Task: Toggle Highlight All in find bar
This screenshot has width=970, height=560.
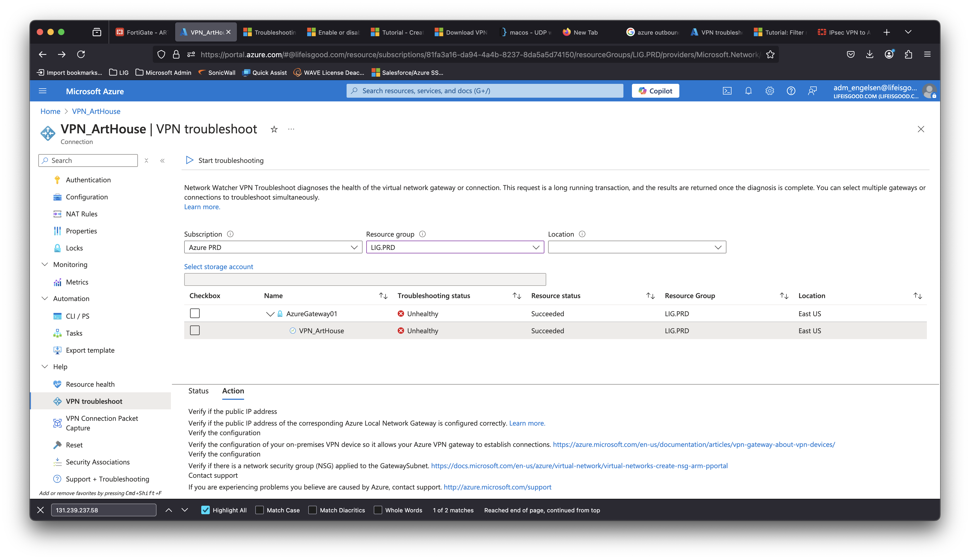Action: point(205,510)
